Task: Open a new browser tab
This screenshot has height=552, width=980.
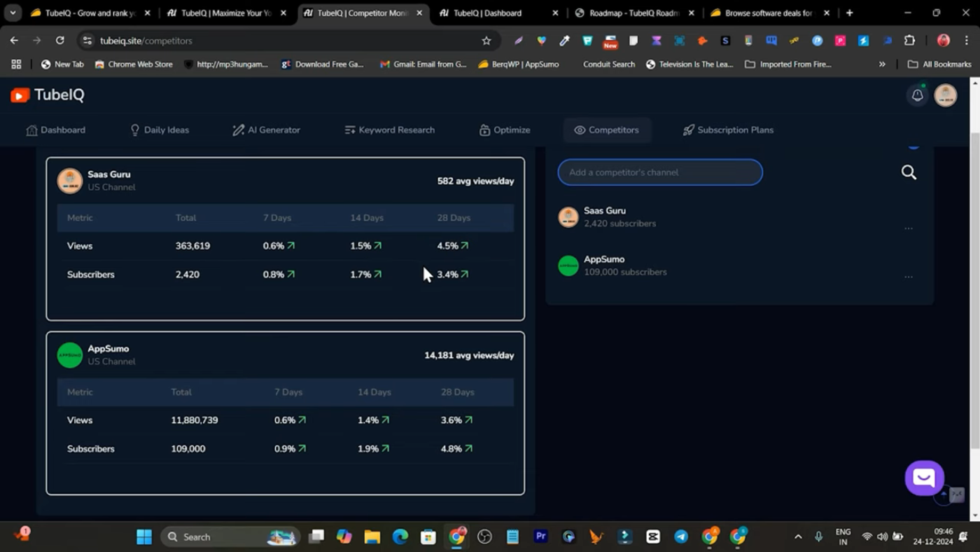Action: pos(849,13)
